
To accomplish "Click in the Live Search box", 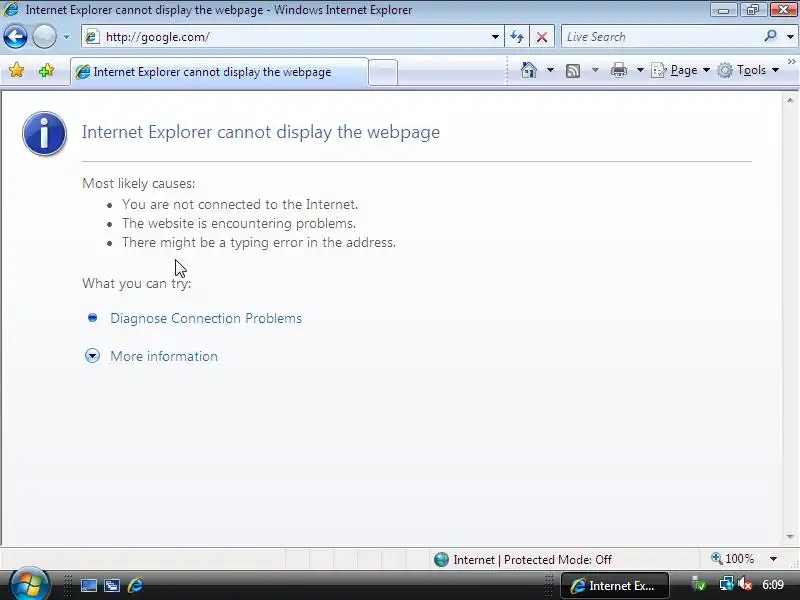I will pyautogui.click(x=661, y=37).
